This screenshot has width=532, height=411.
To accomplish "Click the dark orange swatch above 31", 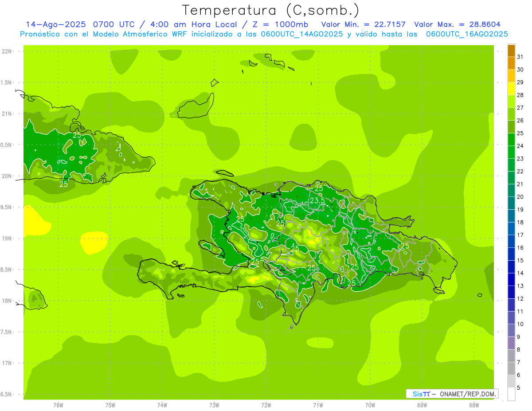I will 511,51.
